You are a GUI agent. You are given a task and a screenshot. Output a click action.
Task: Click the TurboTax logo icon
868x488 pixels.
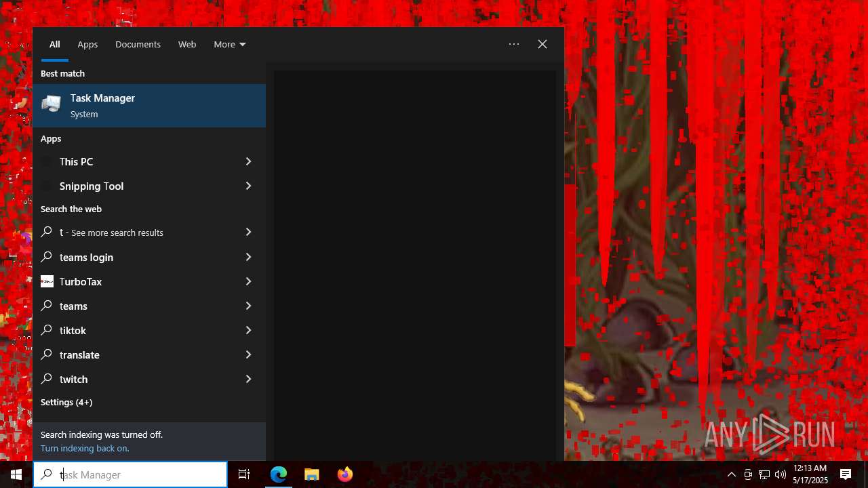pos(47,281)
